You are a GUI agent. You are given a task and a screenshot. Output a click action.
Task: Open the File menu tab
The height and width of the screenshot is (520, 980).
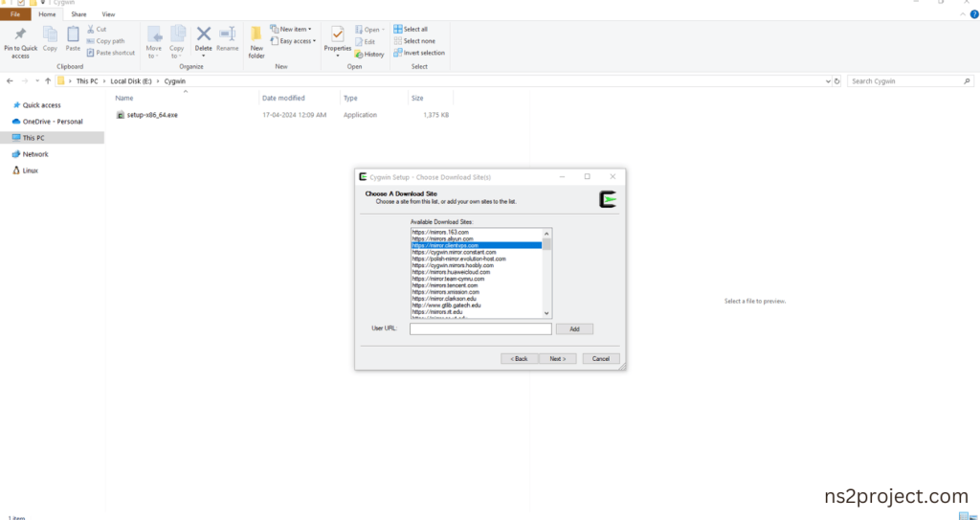coord(15,13)
